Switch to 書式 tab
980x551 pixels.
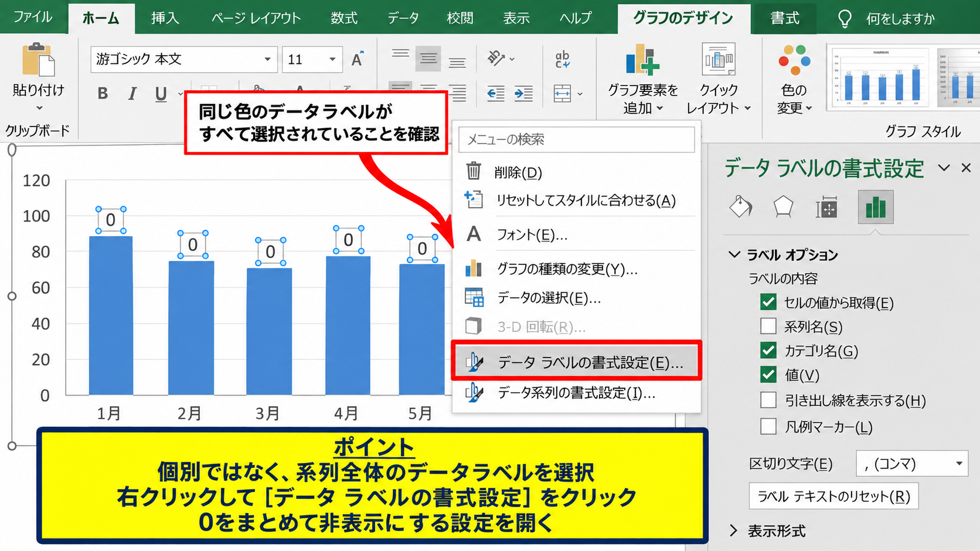tap(785, 18)
